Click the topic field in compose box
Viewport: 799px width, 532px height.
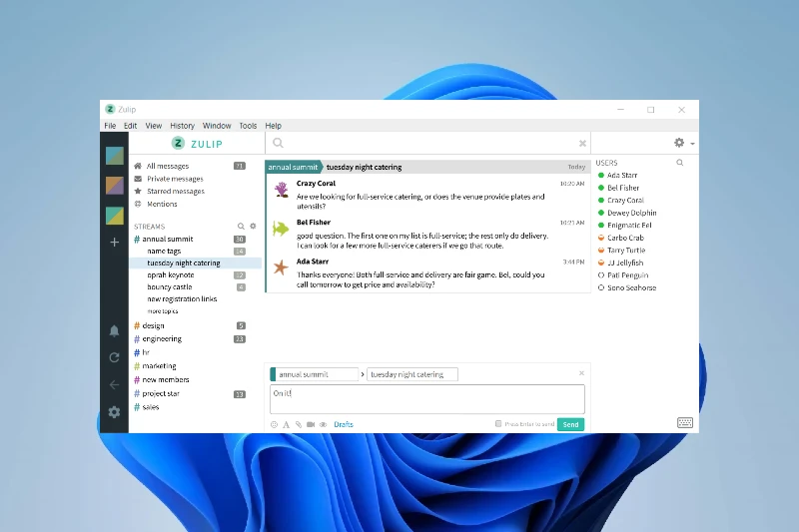pyautogui.click(x=411, y=374)
